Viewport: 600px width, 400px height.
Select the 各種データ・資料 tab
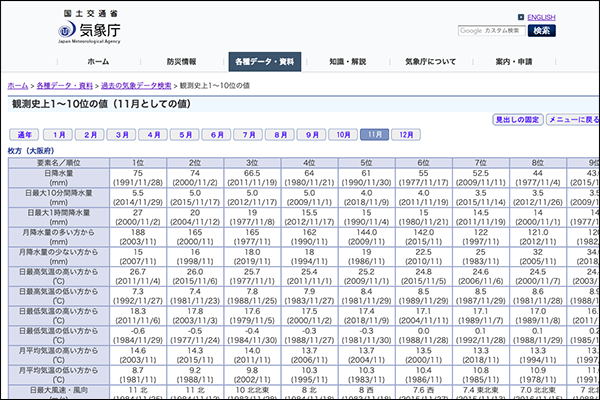click(x=266, y=62)
